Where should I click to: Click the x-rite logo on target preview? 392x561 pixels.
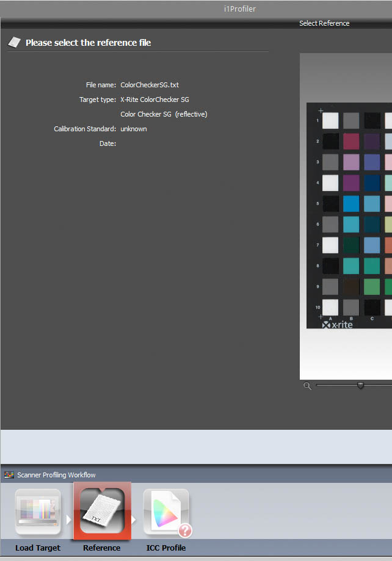[x=337, y=325]
